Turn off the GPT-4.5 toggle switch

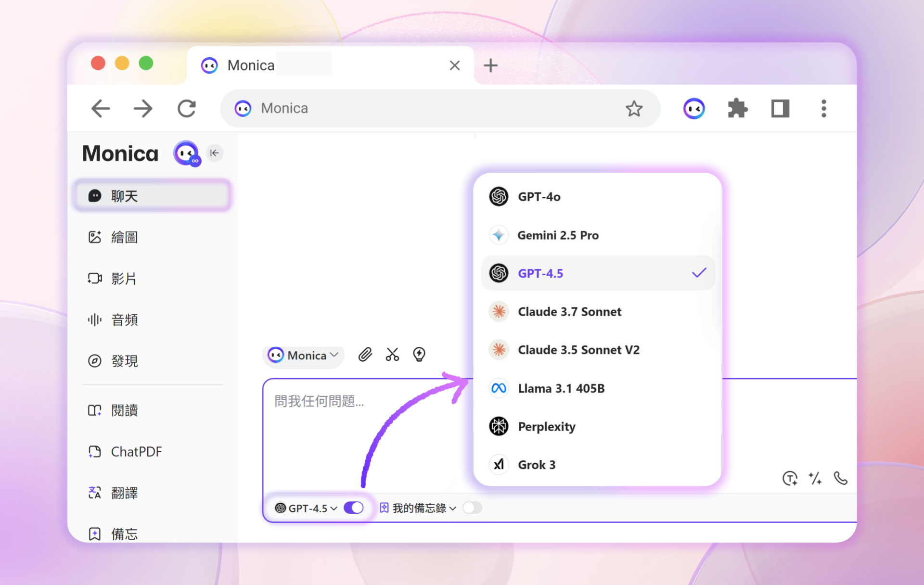coord(354,508)
